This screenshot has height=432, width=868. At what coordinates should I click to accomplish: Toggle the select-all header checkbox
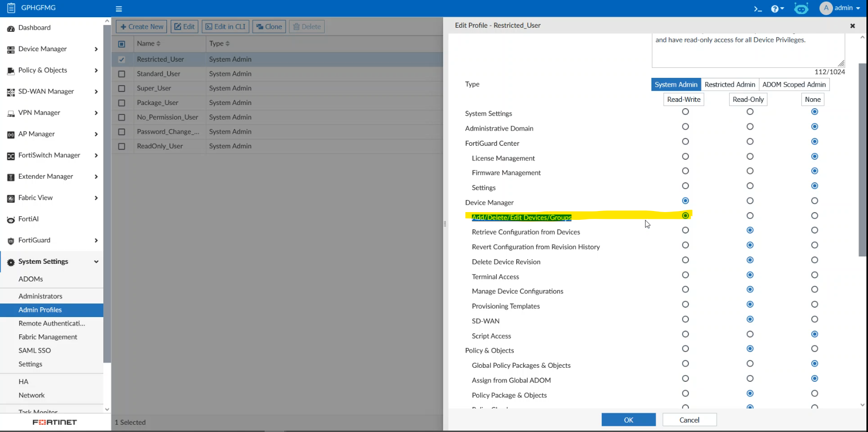click(x=122, y=44)
